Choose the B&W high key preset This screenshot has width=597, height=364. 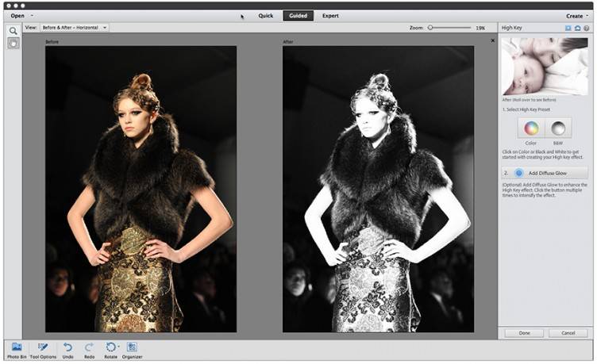click(x=559, y=128)
